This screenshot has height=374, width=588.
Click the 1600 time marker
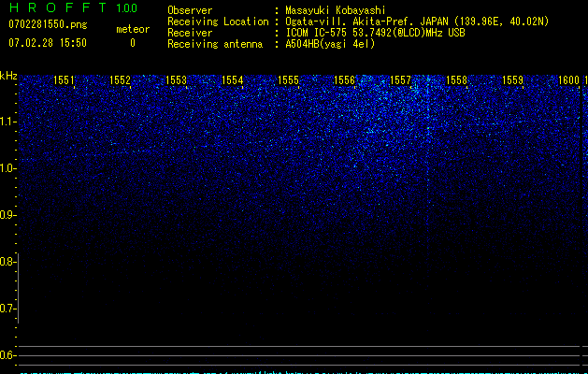569,79
